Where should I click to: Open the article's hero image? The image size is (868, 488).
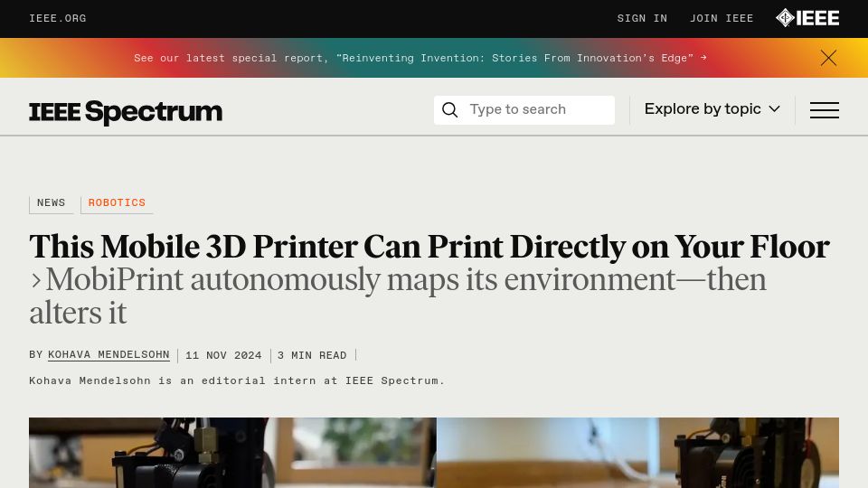pos(434,453)
